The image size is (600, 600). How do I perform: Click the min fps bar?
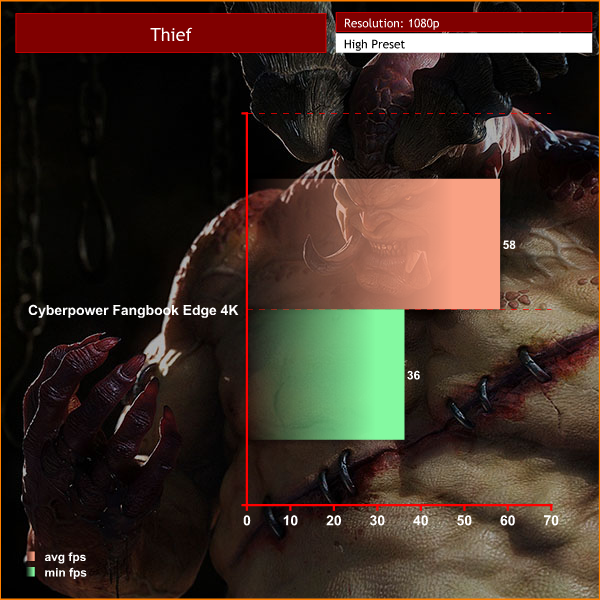click(326, 375)
